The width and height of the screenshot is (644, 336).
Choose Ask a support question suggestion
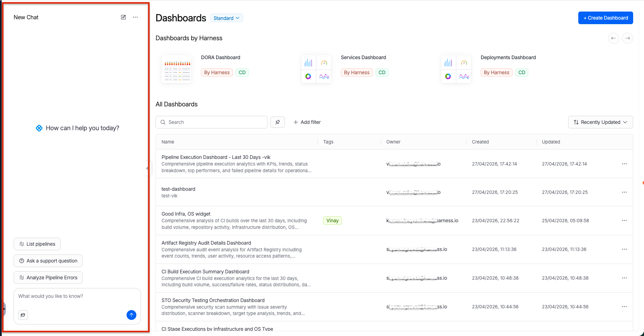click(x=48, y=261)
